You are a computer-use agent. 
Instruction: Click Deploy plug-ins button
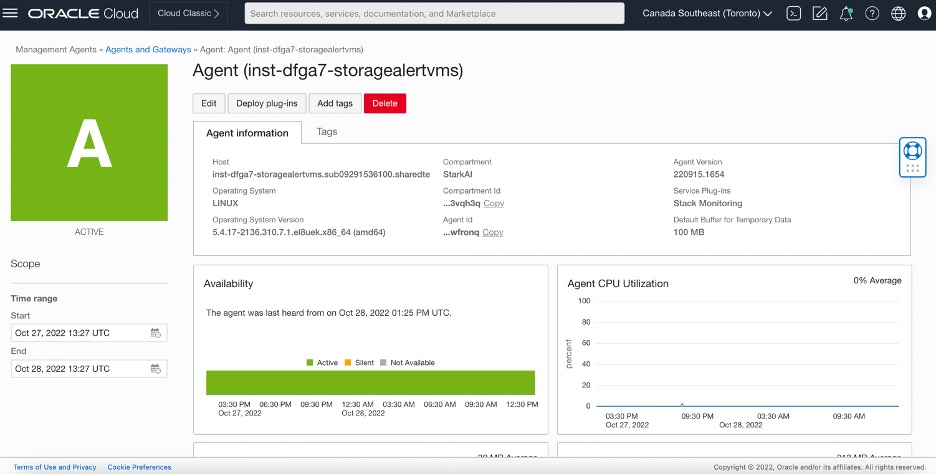coord(267,103)
